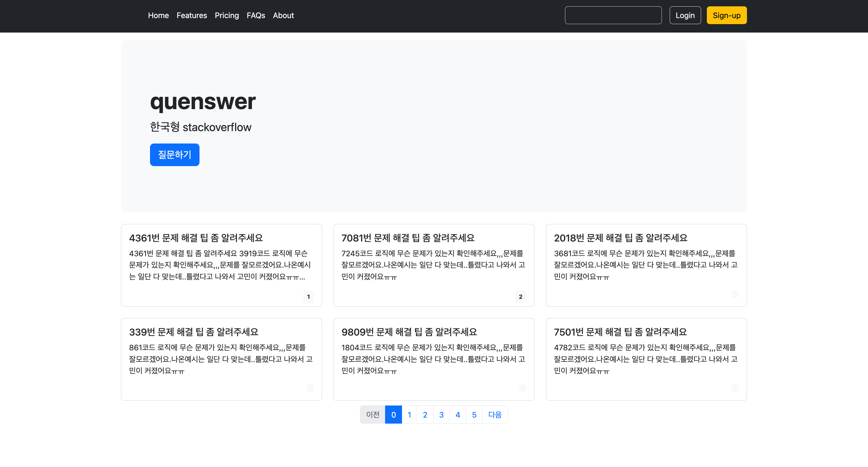Open the Features nav link

[191, 15]
